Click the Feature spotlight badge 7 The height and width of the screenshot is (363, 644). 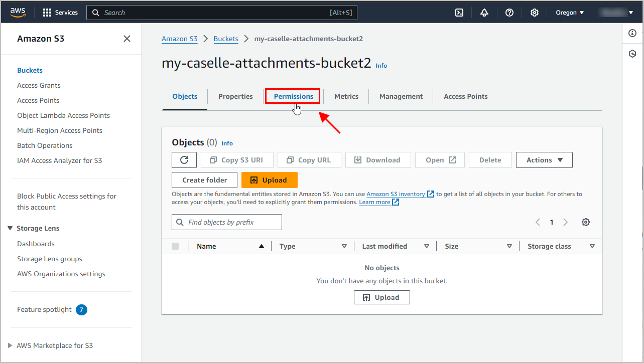81,310
